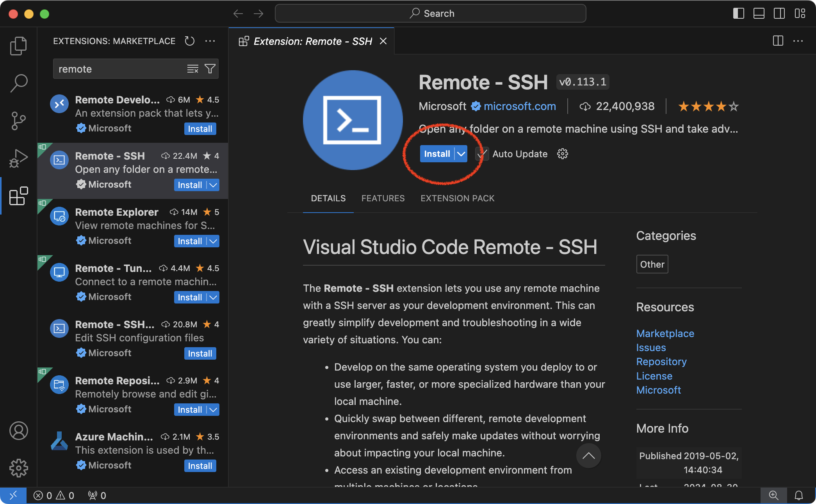The width and height of the screenshot is (816, 504).
Task: Customize layout icon in title bar
Action: 800,14
